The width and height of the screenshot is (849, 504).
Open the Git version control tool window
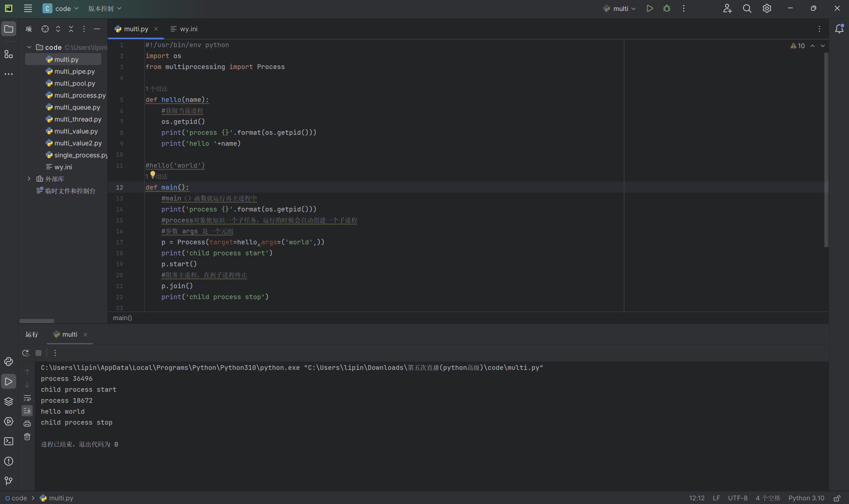tap(9, 481)
